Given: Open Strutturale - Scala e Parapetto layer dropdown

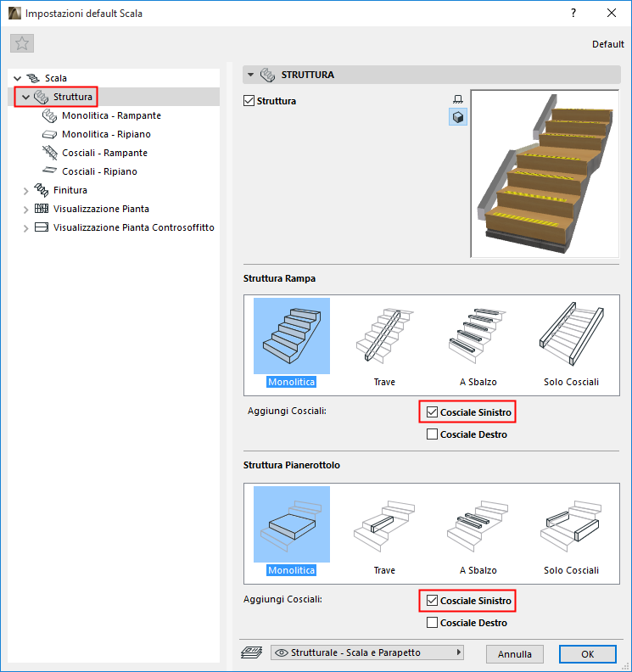Looking at the screenshot, I should pyautogui.click(x=367, y=652).
